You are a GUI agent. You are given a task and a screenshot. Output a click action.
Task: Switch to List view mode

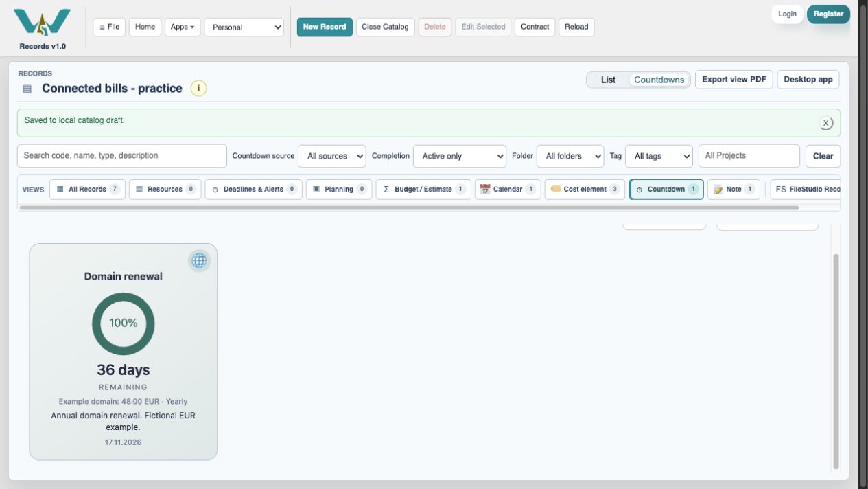click(608, 80)
